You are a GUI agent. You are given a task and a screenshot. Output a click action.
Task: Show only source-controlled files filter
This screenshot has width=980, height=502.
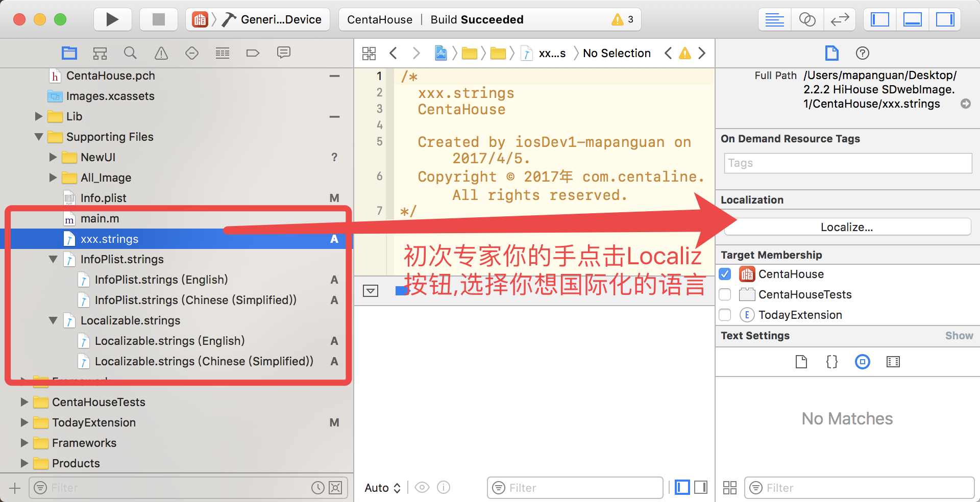[x=335, y=488]
